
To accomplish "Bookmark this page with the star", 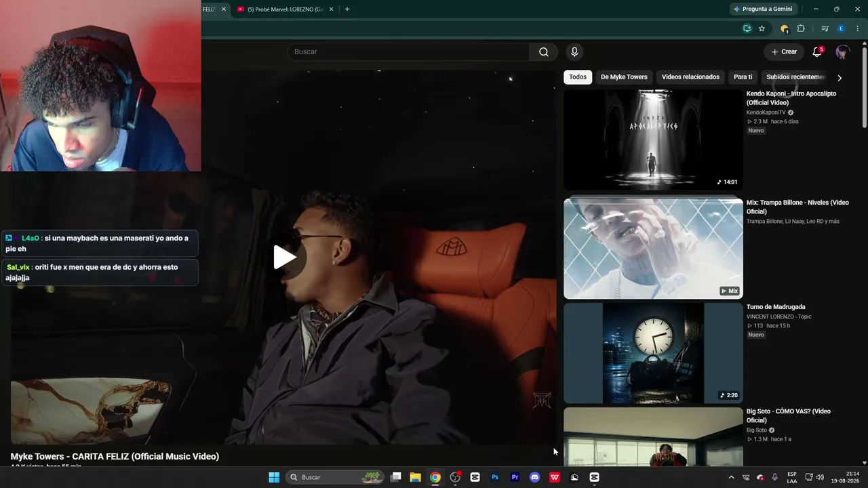I will point(762,28).
